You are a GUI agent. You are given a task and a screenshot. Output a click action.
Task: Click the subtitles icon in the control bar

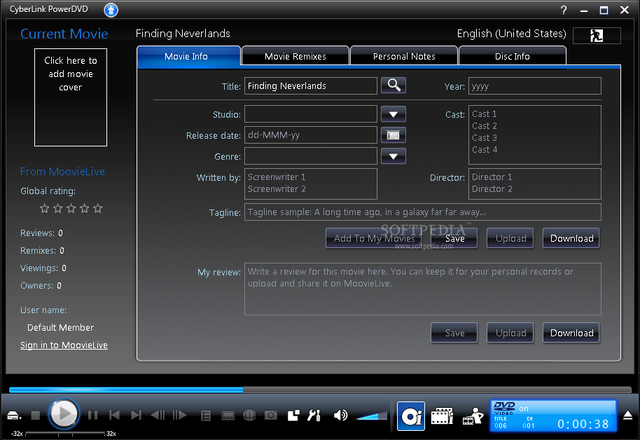pyautogui.click(x=228, y=416)
